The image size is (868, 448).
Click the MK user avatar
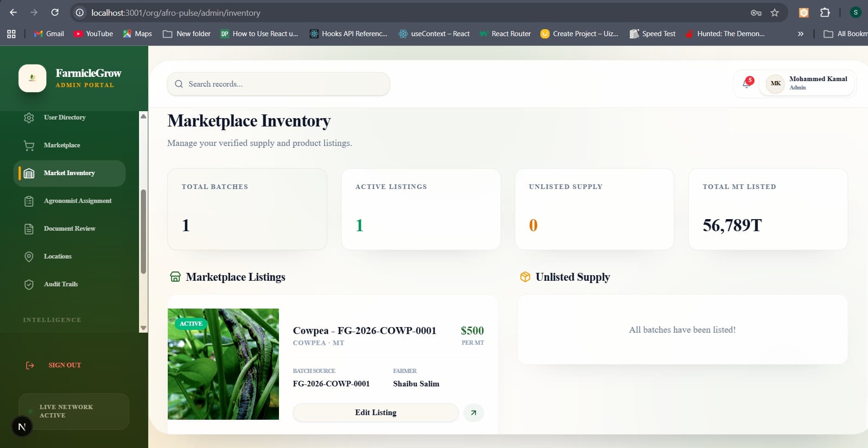click(x=775, y=83)
